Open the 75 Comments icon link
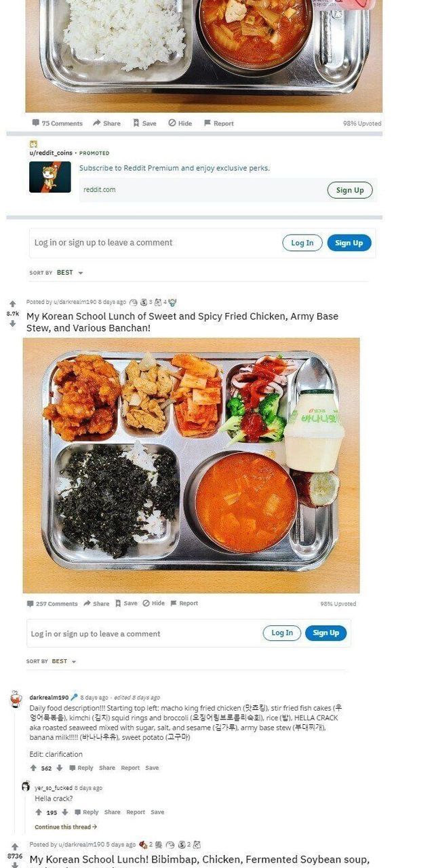This screenshot has height=868, width=434. pyautogui.click(x=57, y=123)
